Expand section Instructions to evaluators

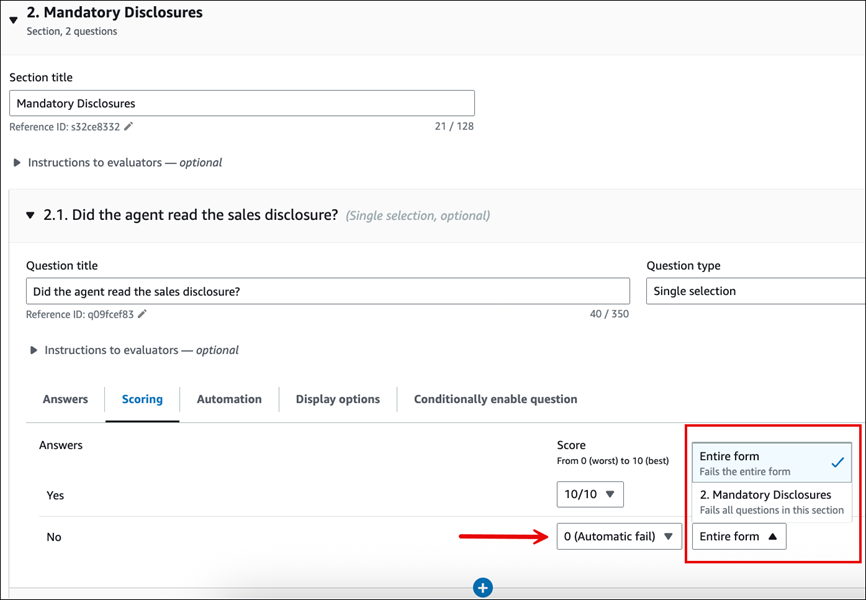(x=18, y=162)
